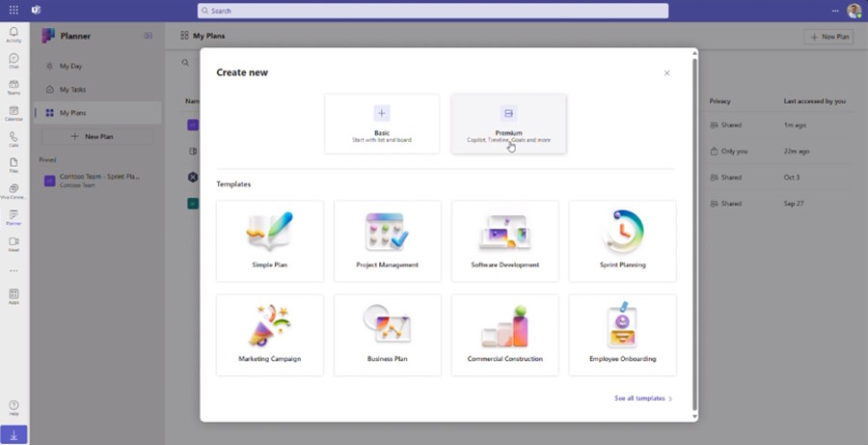Collapse the Planner navigation pane icon

tap(148, 36)
